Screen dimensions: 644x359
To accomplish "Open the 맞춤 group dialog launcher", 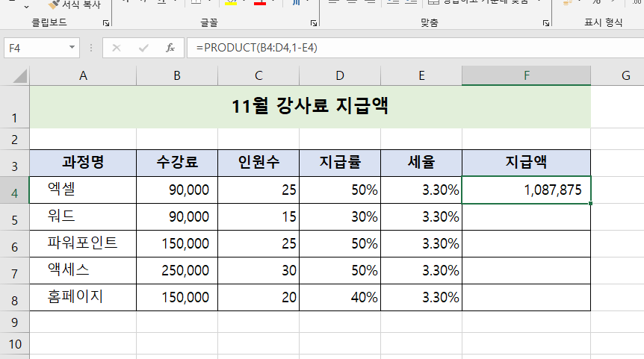I will [x=546, y=23].
